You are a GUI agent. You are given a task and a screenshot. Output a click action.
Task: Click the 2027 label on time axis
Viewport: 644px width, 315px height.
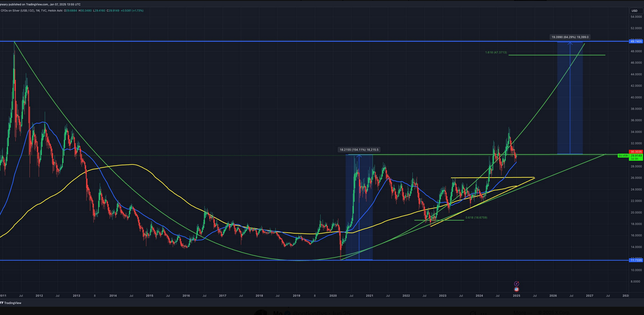[590, 296]
